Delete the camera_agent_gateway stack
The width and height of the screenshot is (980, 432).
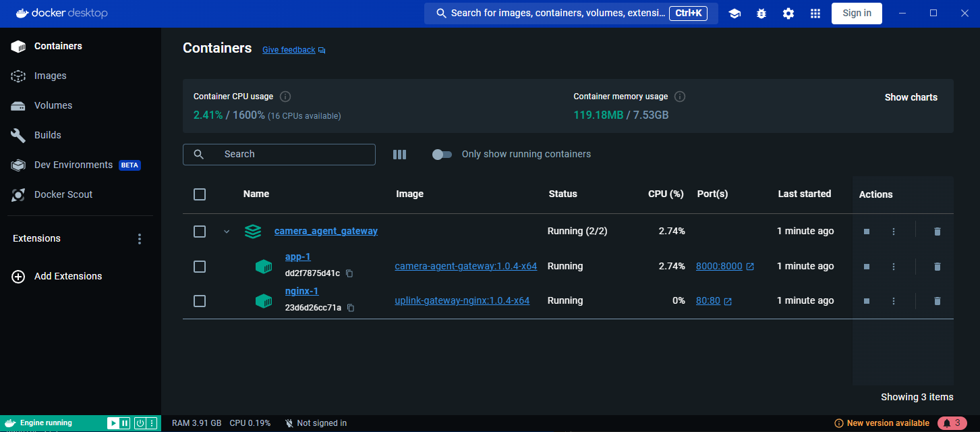[x=937, y=232]
